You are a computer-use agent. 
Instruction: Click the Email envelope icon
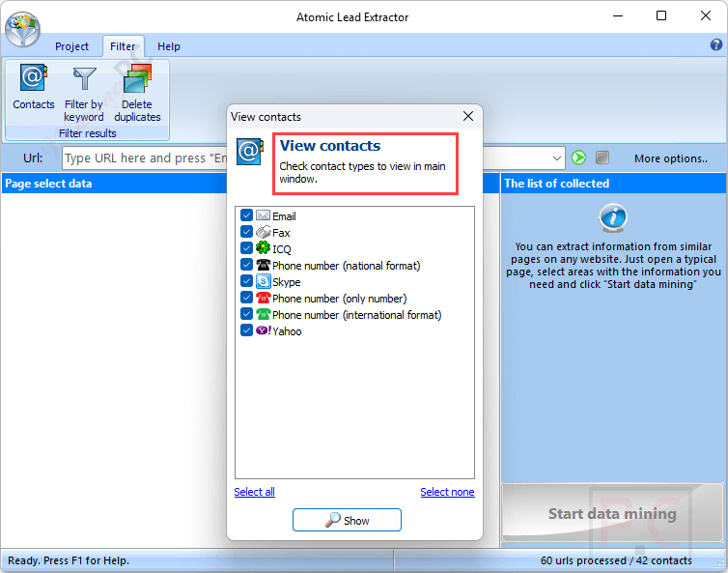(x=263, y=215)
